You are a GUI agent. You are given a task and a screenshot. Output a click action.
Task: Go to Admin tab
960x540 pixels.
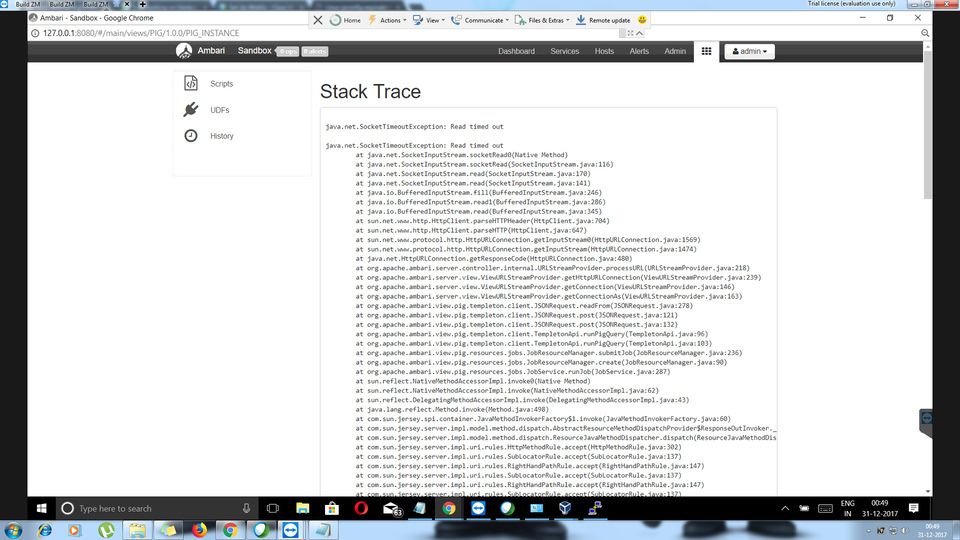point(675,51)
